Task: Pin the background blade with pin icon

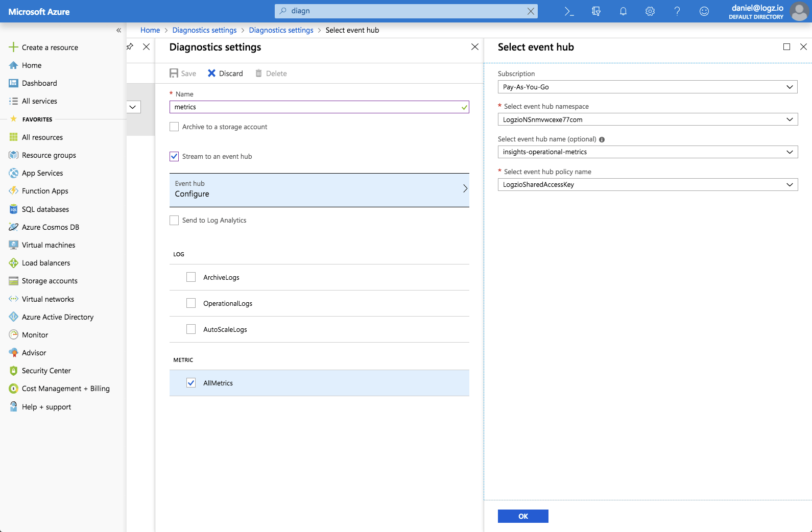Action: [130, 46]
